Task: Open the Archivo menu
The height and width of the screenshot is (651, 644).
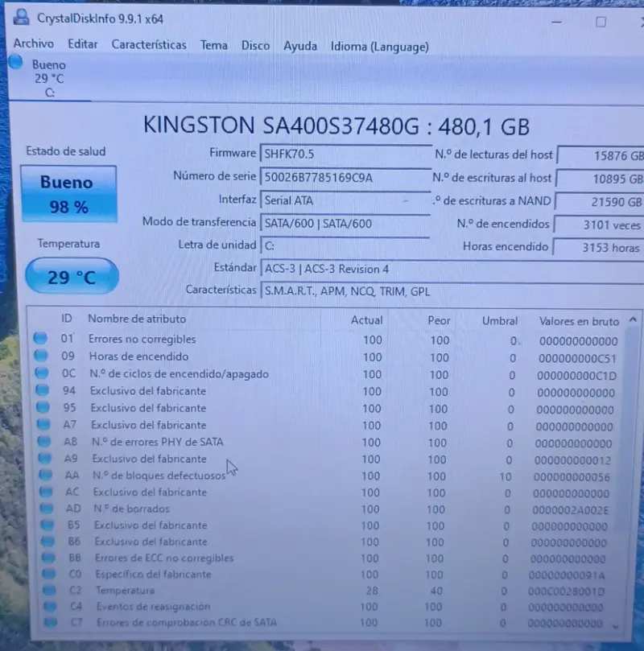Action: click(x=34, y=43)
